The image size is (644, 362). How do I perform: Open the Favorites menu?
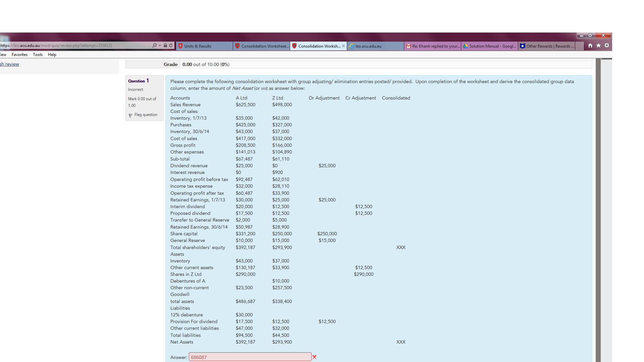point(19,54)
